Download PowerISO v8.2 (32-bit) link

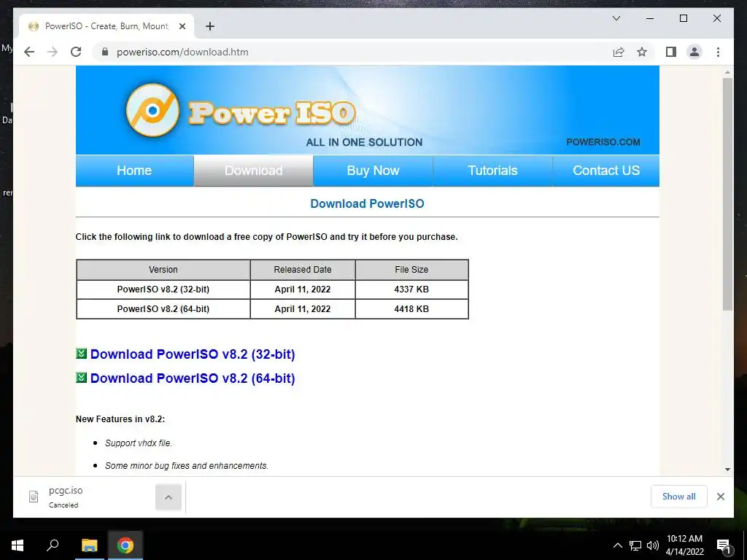pyautogui.click(x=193, y=354)
